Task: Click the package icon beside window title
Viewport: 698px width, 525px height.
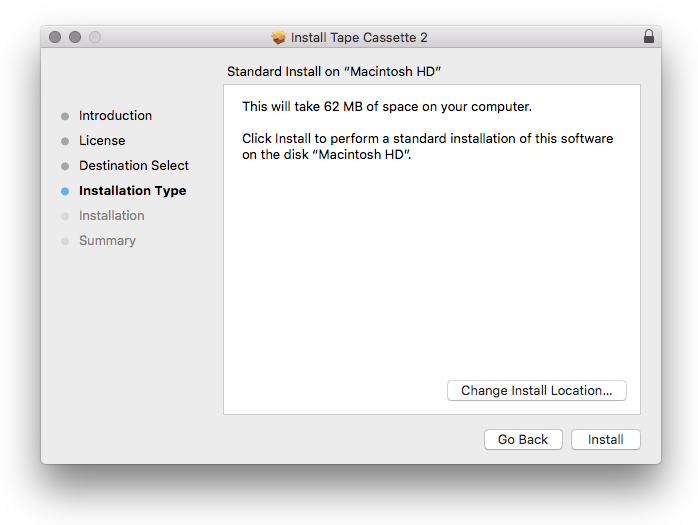Action: (x=279, y=37)
